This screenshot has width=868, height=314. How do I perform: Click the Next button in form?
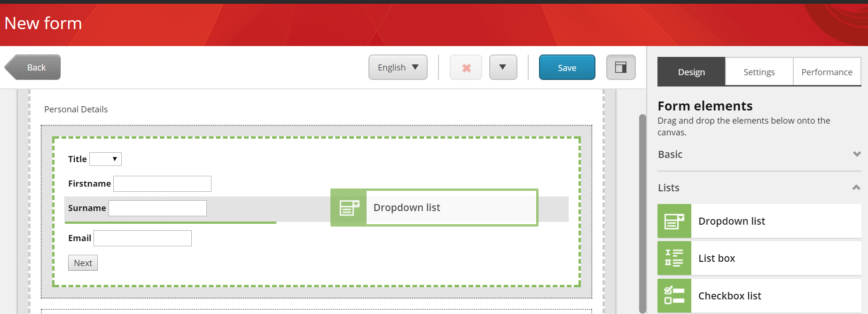point(83,263)
